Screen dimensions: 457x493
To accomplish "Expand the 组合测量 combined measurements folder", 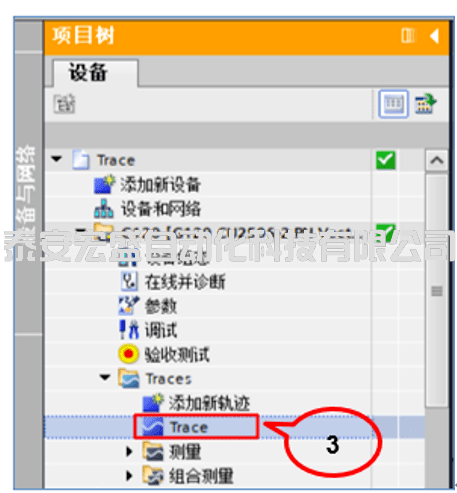I will 129,476.
